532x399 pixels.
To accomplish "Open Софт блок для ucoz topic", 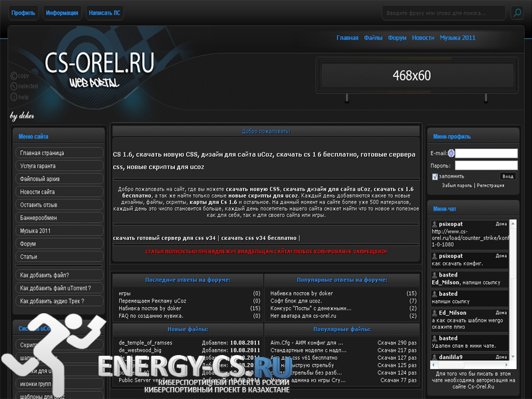I will [296, 301].
